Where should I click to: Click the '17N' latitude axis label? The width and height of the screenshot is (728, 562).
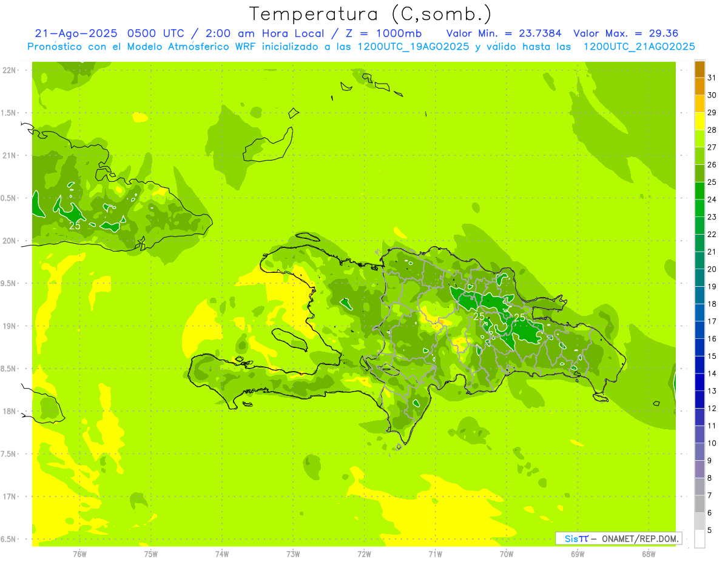pyautogui.click(x=9, y=497)
